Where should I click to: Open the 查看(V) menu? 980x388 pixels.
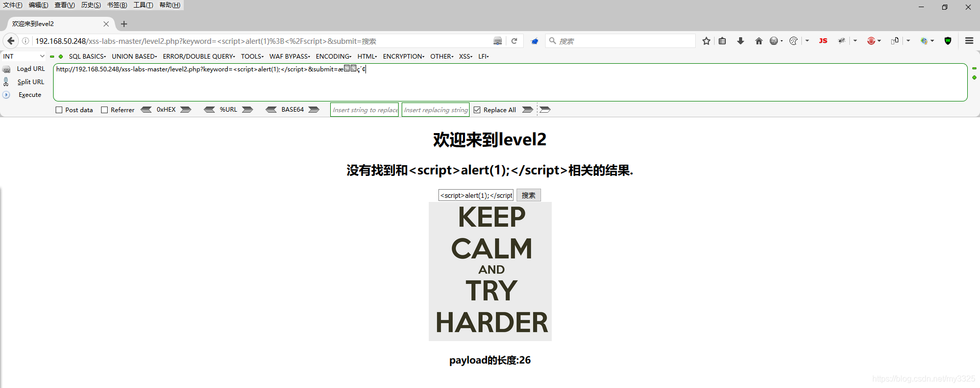tap(64, 5)
